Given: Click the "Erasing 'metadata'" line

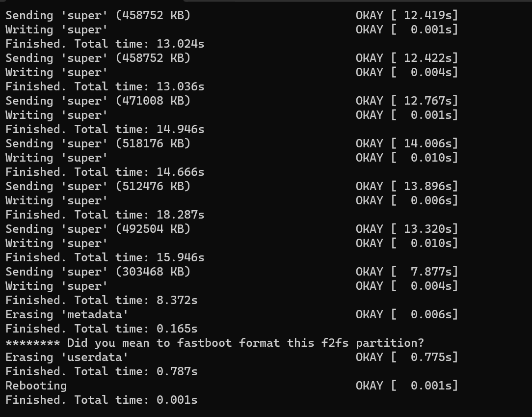Looking at the screenshot, I should click(x=67, y=315).
